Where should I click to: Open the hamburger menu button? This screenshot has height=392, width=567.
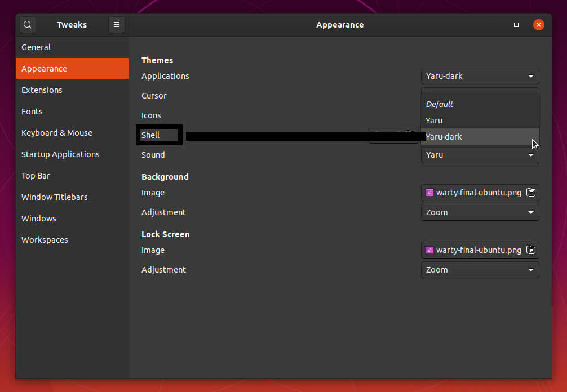pyautogui.click(x=117, y=25)
